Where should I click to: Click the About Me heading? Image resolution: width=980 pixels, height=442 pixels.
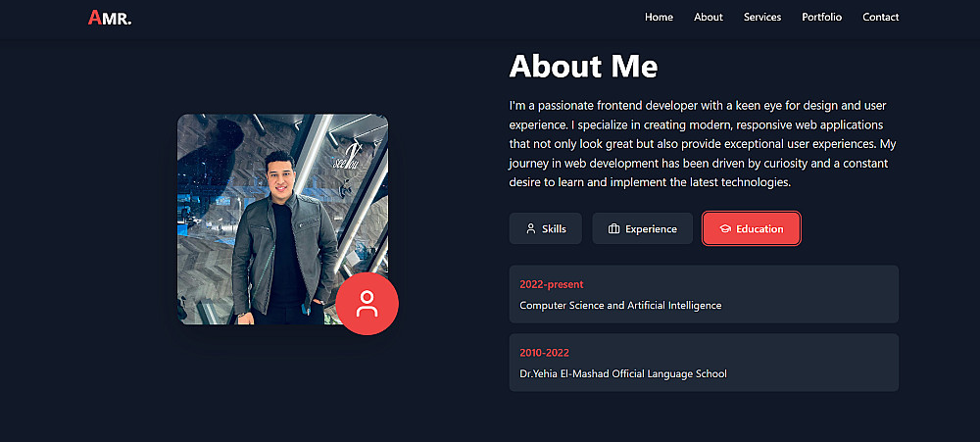click(x=583, y=67)
